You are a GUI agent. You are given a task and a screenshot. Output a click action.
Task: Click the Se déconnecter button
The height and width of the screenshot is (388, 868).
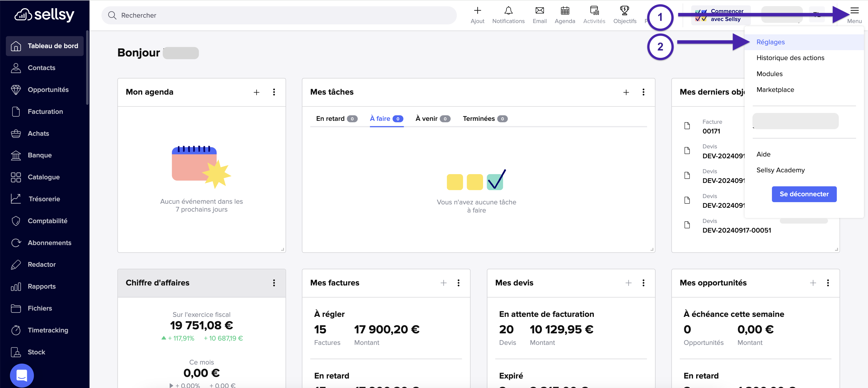[804, 194]
